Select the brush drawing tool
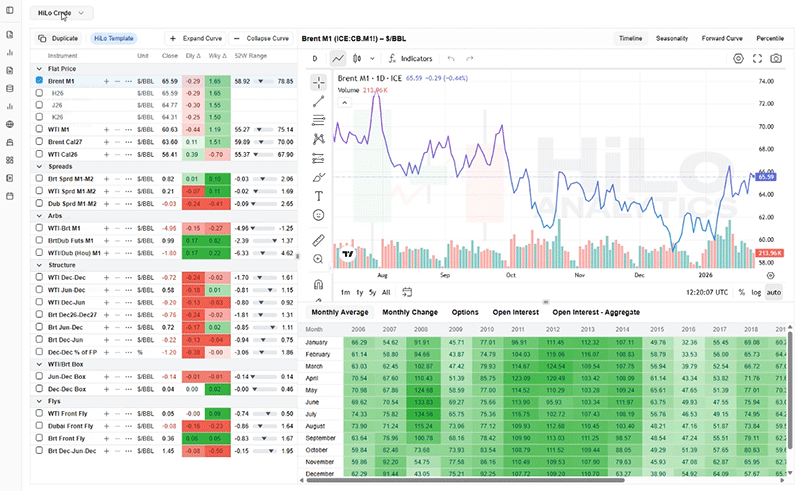The height and width of the screenshot is (491, 800). (x=319, y=178)
